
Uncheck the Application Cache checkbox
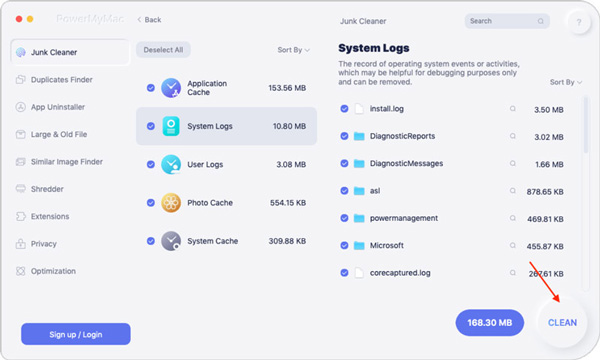[x=151, y=88]
